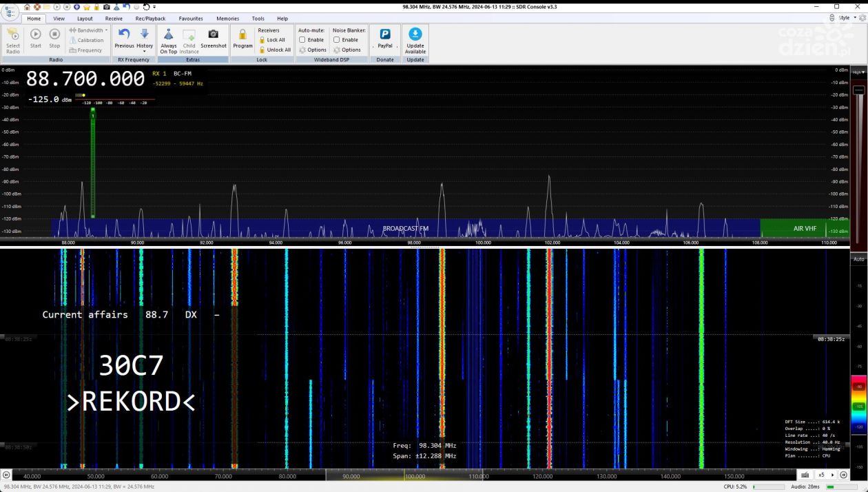The width and height of the screenshot is (868, 492).
Task: Open the Help ribbon tab
Action: coord(282,19)
